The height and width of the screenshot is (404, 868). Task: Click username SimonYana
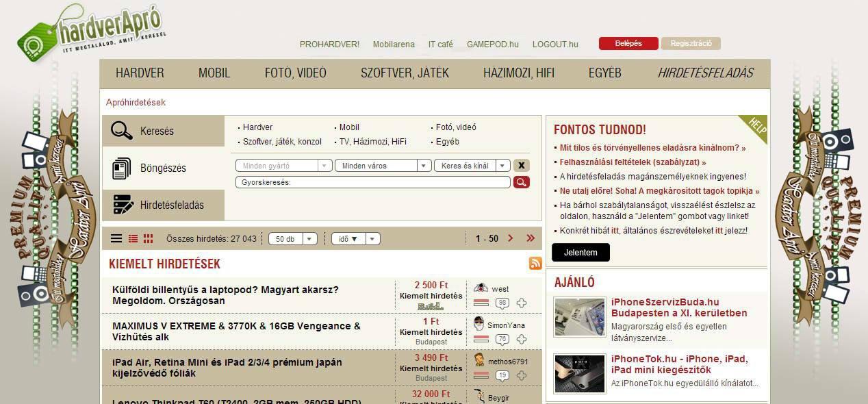point(506,325)
